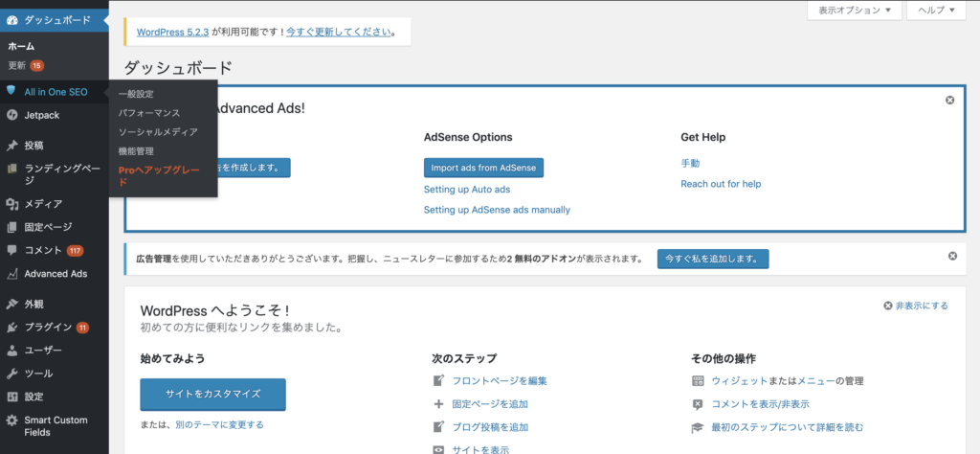The width and height of the screenshot is (980, 454).
Task: Open 機能管理 submenu item
Action: [136, 151]
